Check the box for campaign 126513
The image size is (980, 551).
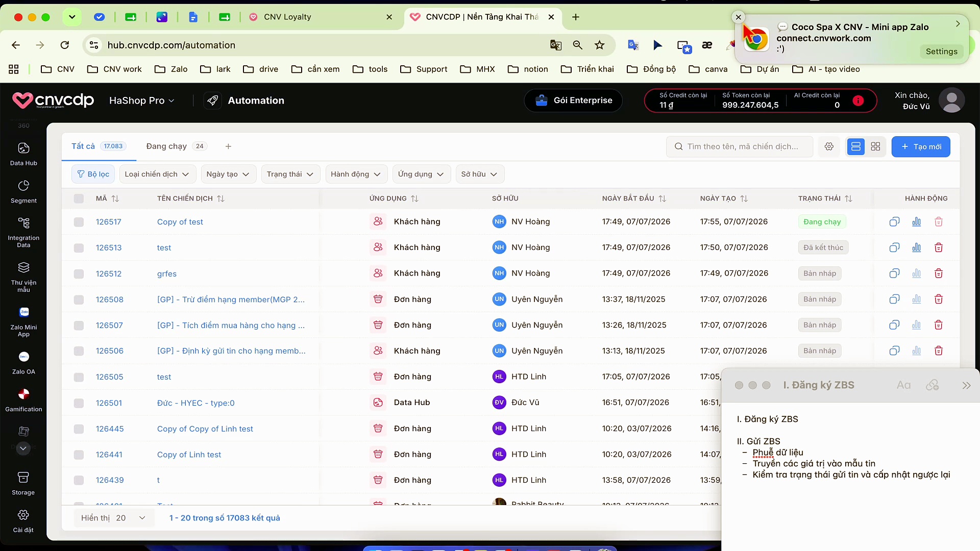79,248
